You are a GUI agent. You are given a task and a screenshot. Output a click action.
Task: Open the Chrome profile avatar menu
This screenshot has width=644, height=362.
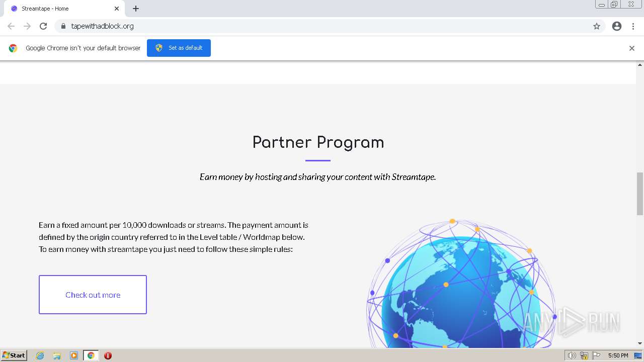617,26
